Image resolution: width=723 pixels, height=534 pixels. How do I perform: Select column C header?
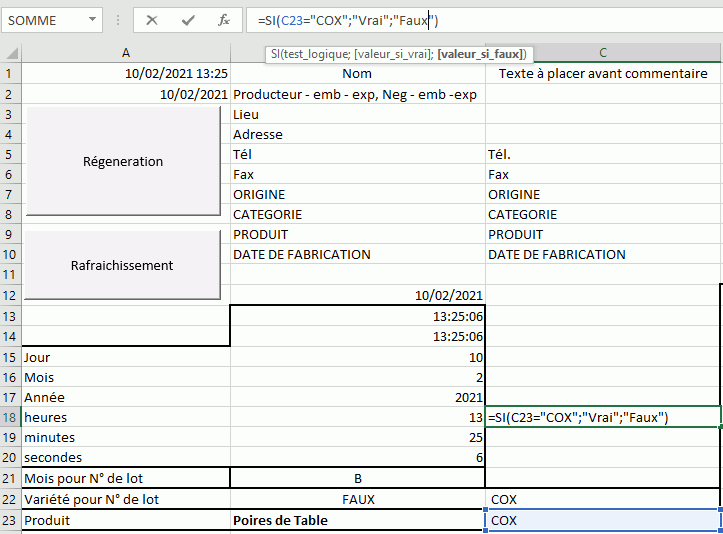click(x=603, y=53)
